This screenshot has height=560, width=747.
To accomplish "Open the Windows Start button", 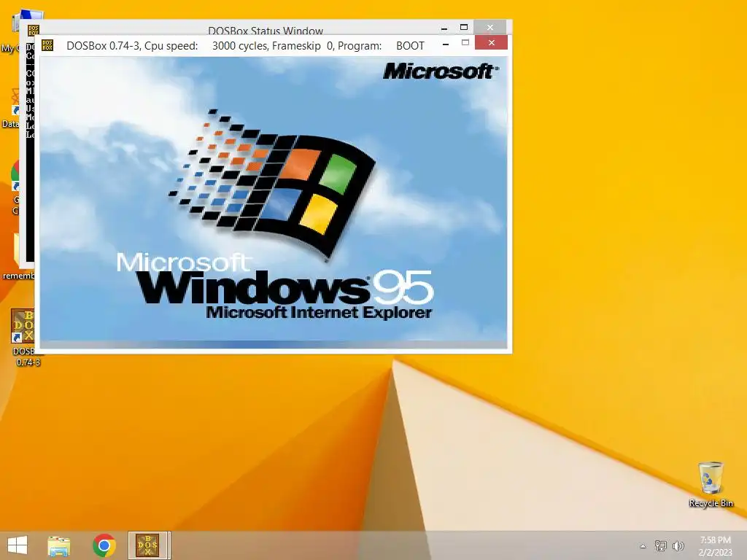I will (18, 545).
